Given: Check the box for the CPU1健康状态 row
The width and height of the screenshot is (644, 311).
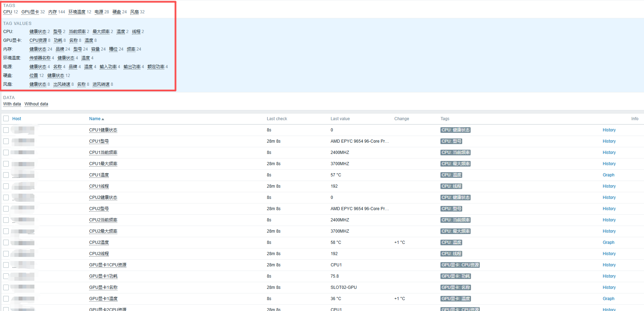Looking at the screenshot, I should tap(6, 130).
